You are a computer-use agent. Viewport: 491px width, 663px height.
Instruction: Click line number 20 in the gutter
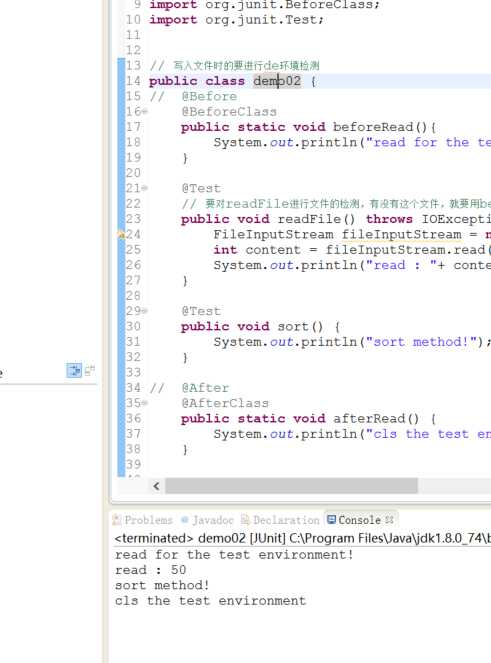(133, 173)
